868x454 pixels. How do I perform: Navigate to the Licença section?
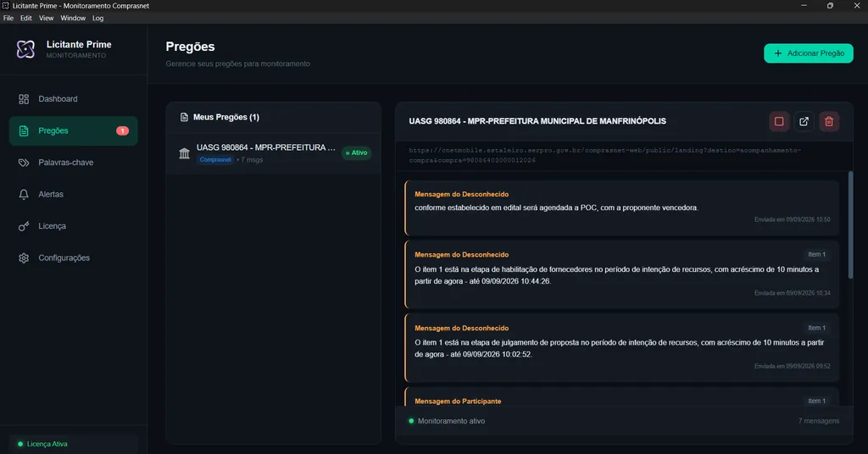click(x=74, y=226)
